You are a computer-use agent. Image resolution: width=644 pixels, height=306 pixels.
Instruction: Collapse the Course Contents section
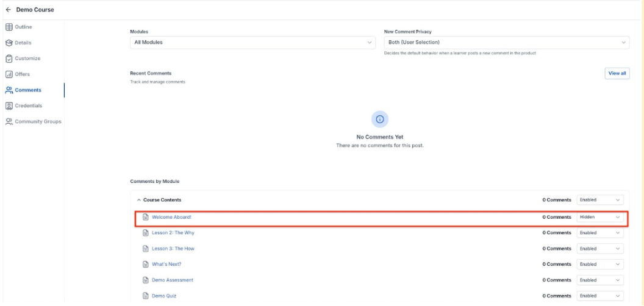[139, 200]
